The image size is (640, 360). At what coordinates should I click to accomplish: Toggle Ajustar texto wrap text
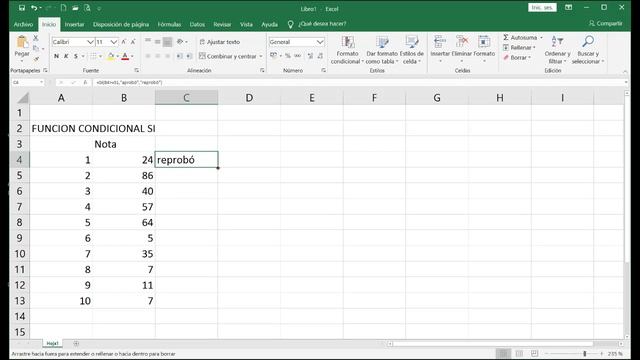[220, 42]
